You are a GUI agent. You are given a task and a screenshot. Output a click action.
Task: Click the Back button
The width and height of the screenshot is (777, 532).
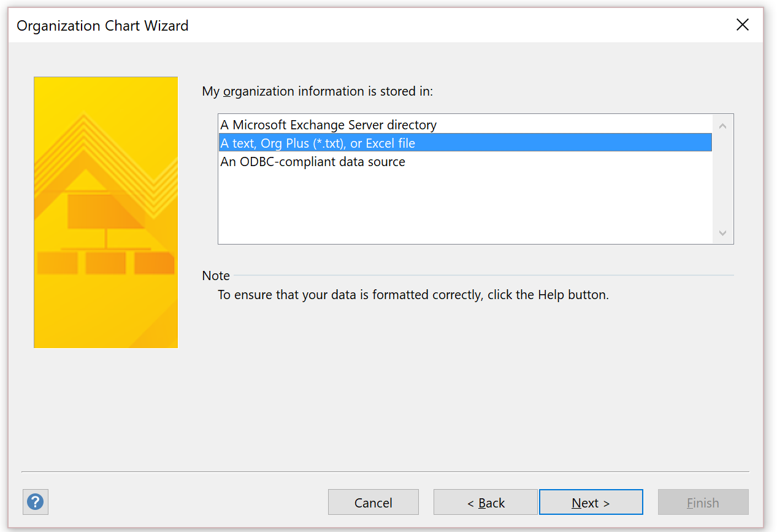[484, 502]
